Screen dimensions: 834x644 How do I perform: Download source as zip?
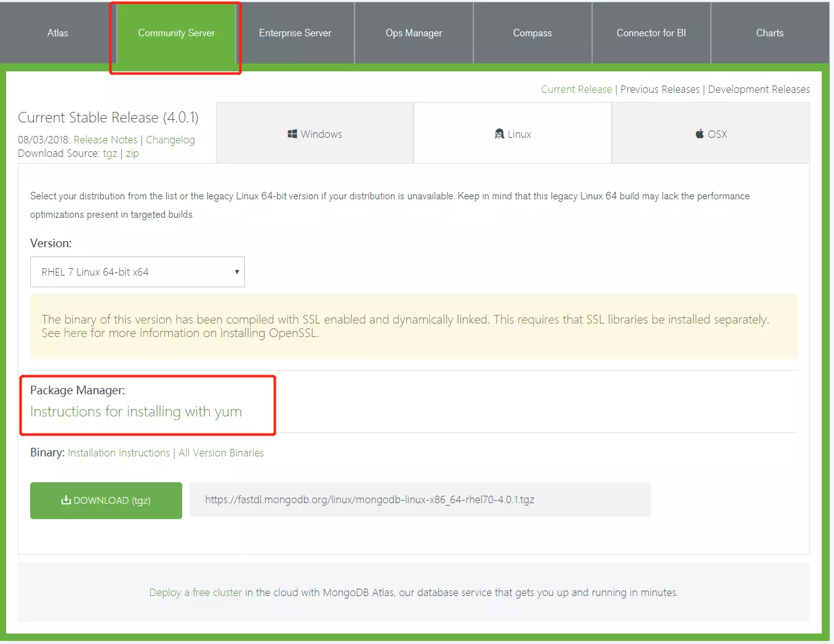pyautogui.click(x=132, y=153)
